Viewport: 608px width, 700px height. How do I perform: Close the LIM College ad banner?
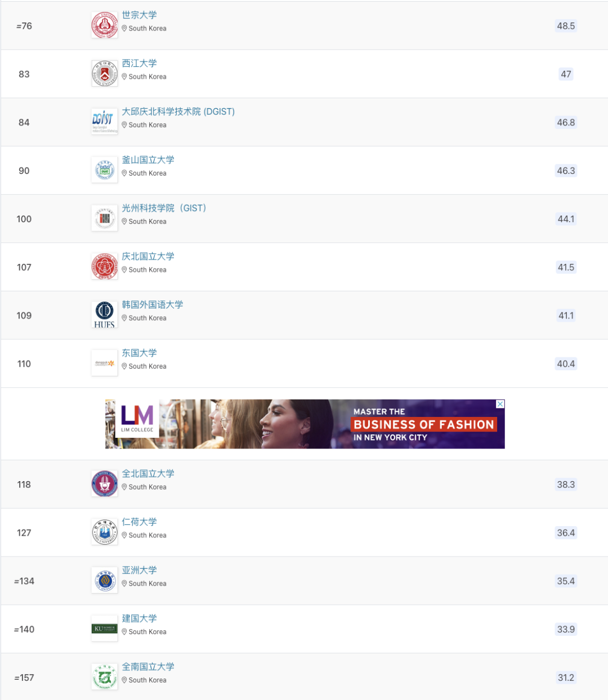pyautogui.click(x=500, y=404)
